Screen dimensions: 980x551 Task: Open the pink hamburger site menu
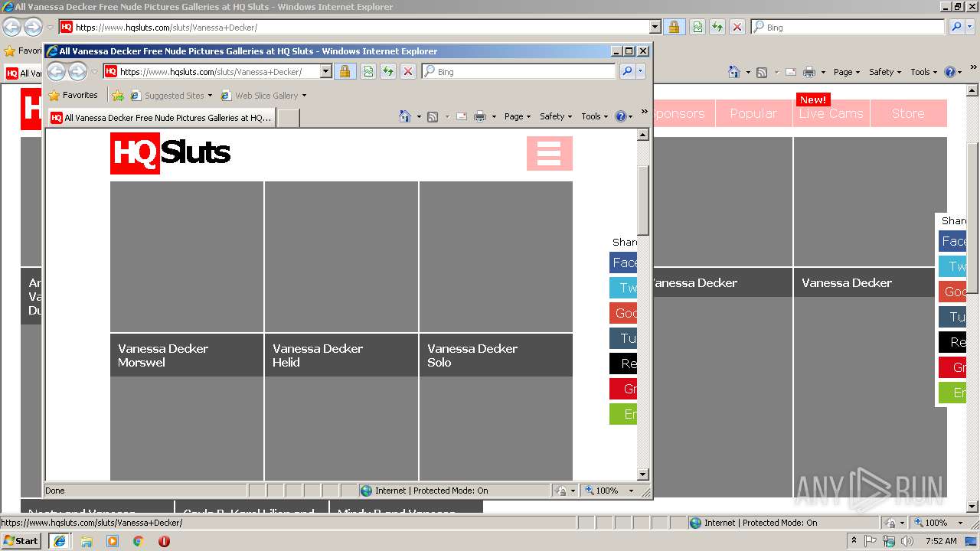[549, 153]
